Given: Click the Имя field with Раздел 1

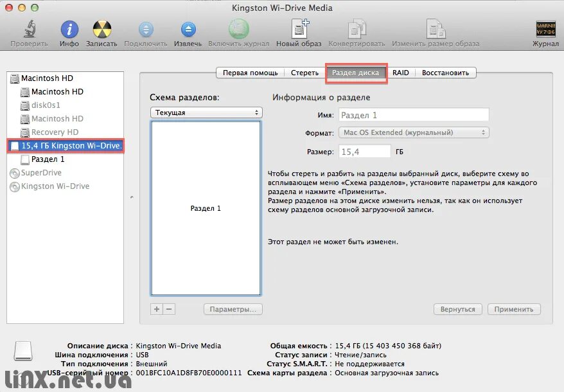Looking at the screenshot, I should [414, 115].
